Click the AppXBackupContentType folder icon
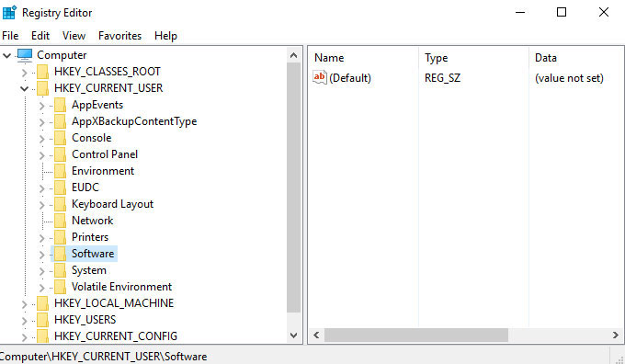This screenshot has width=625, height=364. [x=60, y=121]
